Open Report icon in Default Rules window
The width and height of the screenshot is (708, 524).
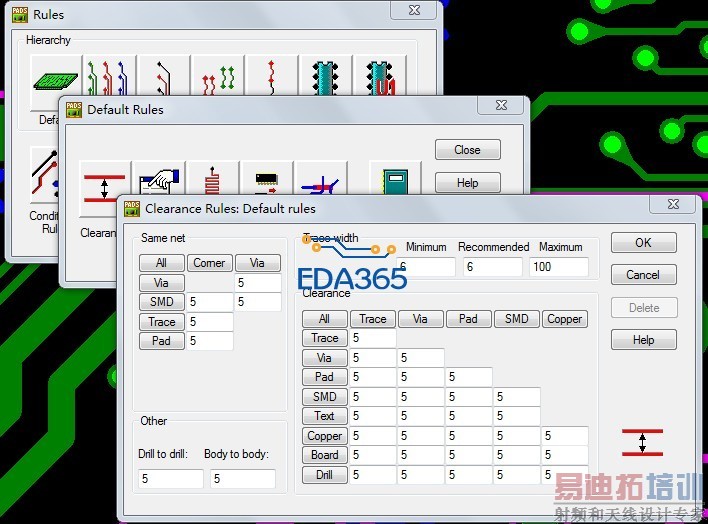tap(396, 179)
